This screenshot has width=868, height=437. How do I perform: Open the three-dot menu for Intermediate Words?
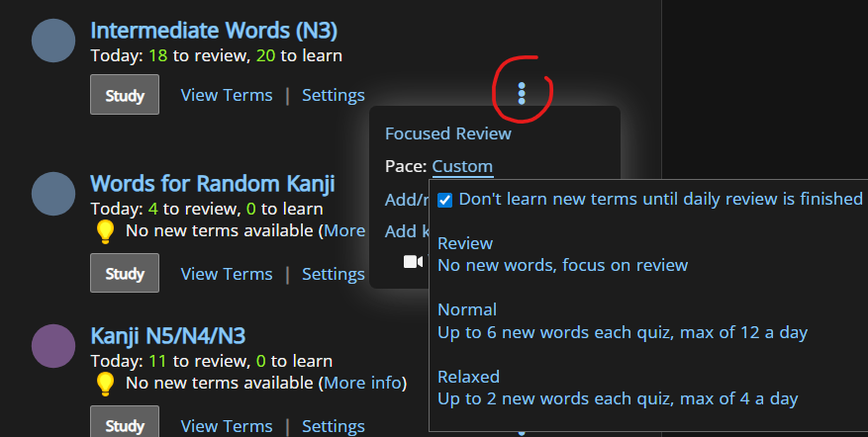point(522,94)
